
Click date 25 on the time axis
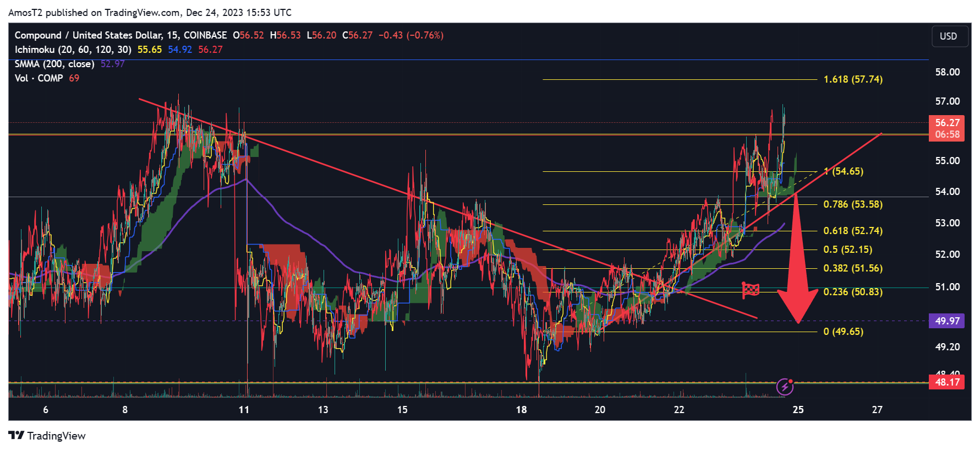tap(798, 410)
